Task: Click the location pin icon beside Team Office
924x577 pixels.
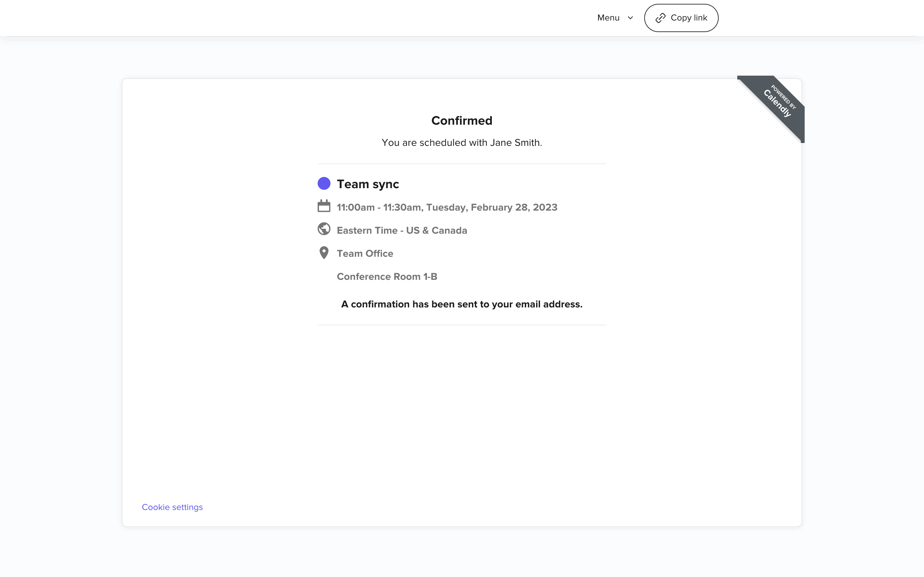Action: pyautogui.click(x=324, y=253)
